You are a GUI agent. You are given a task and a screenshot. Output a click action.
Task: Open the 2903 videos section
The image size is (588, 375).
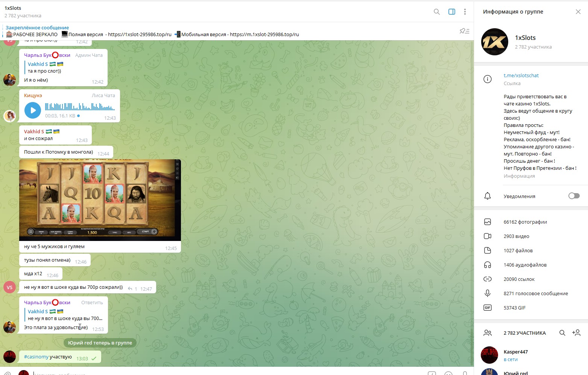coord(516,236)
